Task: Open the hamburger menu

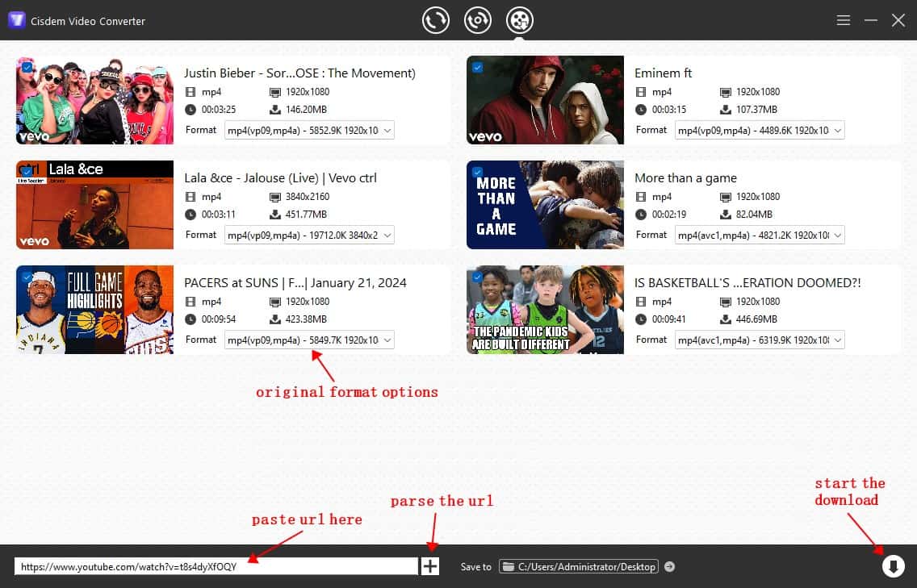Action: [843, 20]
